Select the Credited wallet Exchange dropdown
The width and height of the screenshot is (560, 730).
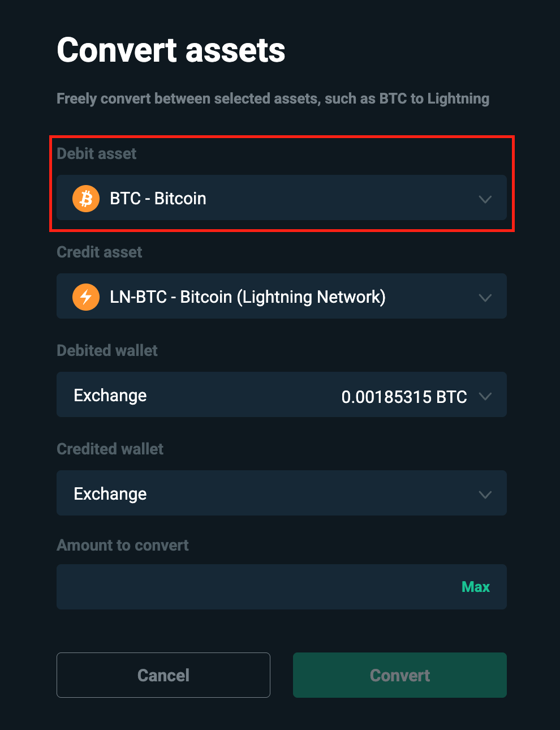click(x=282, y=493)
